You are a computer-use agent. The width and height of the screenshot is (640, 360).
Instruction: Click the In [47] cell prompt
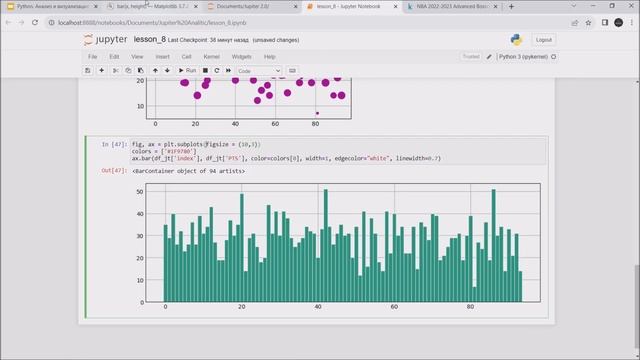coord(114,144)
